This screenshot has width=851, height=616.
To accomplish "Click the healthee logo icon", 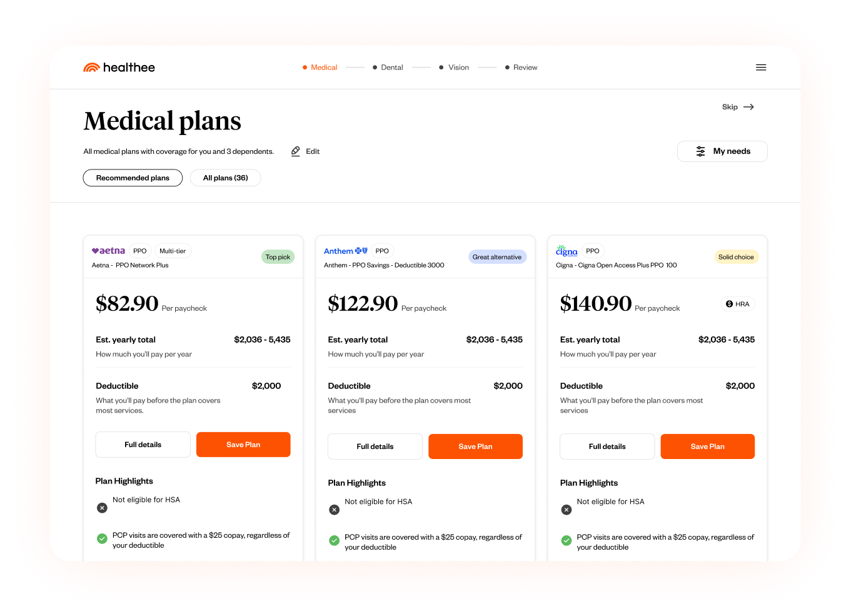I will [x=91, y=68].
